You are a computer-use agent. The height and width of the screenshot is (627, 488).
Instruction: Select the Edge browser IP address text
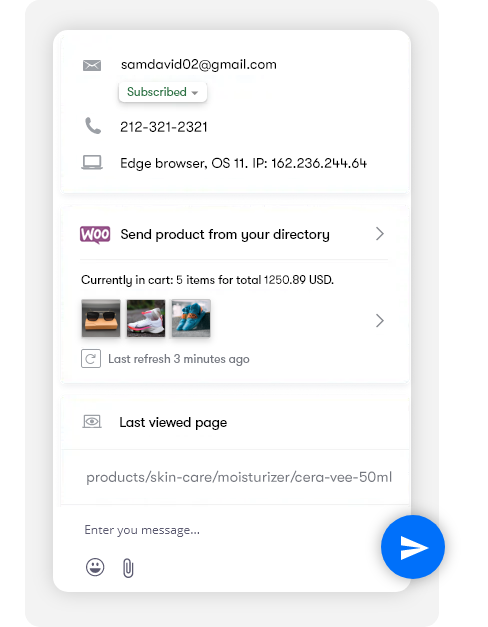(243, 163)
